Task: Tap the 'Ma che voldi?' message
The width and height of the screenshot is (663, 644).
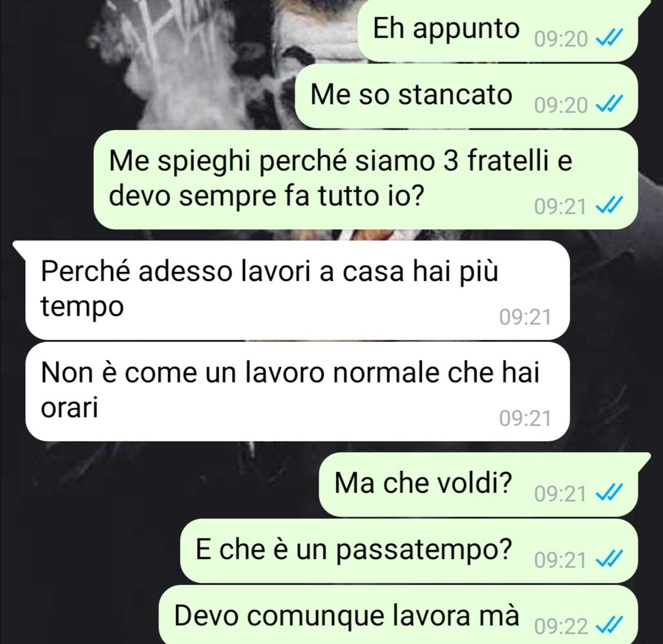Action: [478, 484]
